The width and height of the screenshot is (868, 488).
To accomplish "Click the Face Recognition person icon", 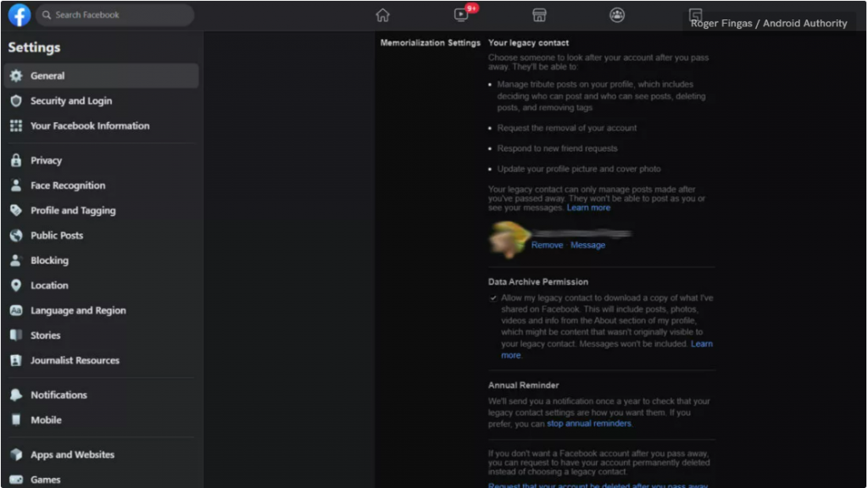I will point(16,186).
